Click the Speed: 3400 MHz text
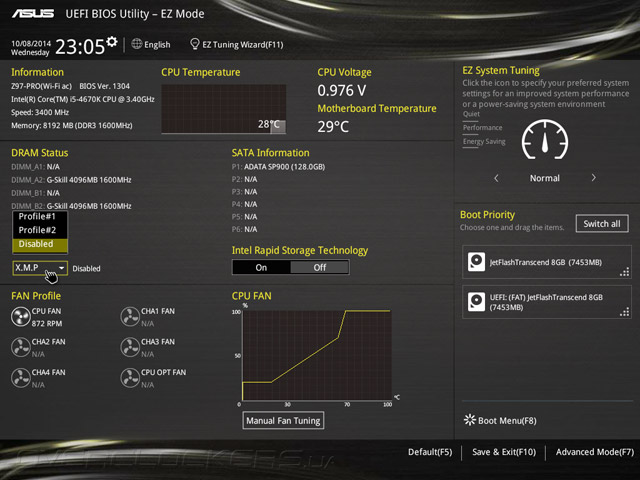 [40, 112]
